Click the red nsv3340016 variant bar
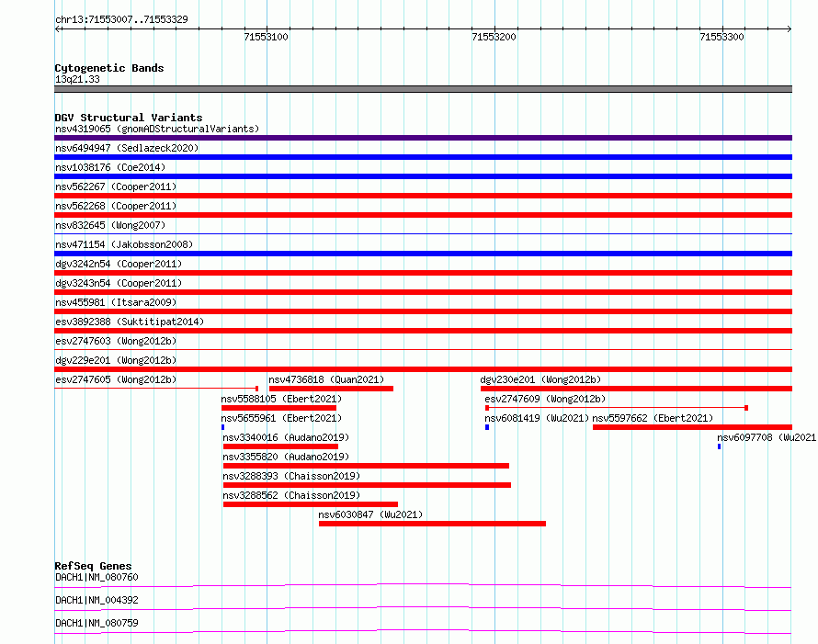This screenshot has height=644, width=818. [x=280, y=446]
